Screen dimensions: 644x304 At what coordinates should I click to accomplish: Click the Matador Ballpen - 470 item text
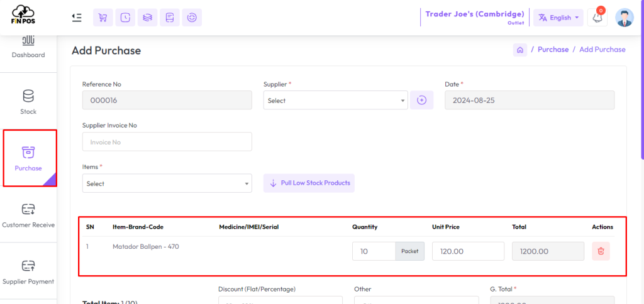tap(146, 247)
